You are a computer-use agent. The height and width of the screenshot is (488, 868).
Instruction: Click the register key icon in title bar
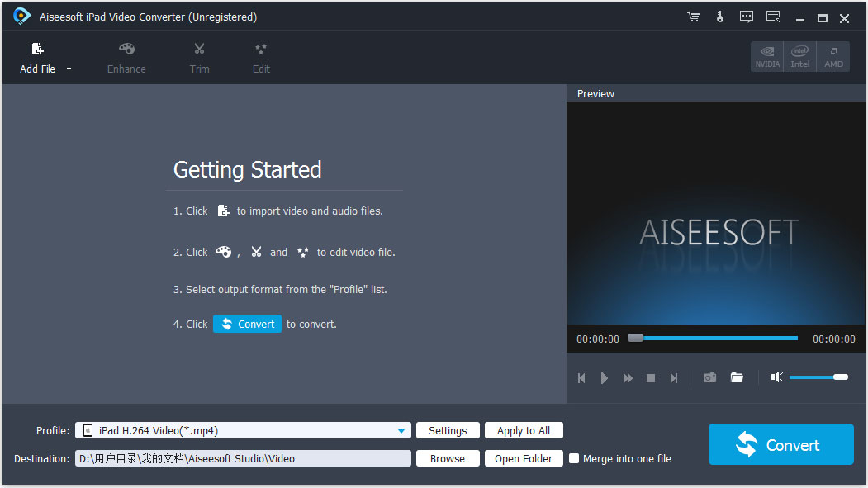[x=719, y=17]
